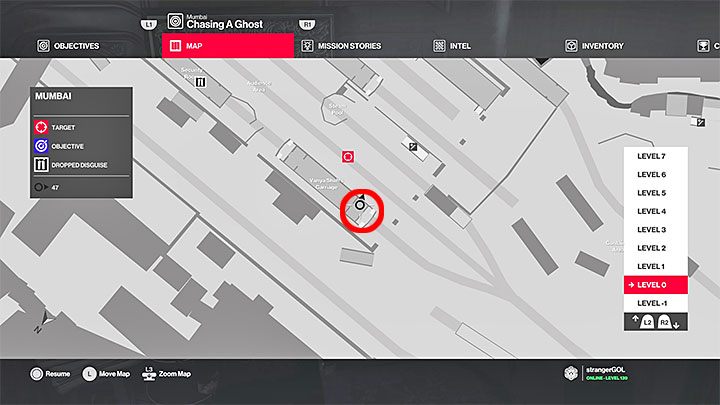Click the player position marker inside red circle
The image size is (720, 405).
[360, 205]
